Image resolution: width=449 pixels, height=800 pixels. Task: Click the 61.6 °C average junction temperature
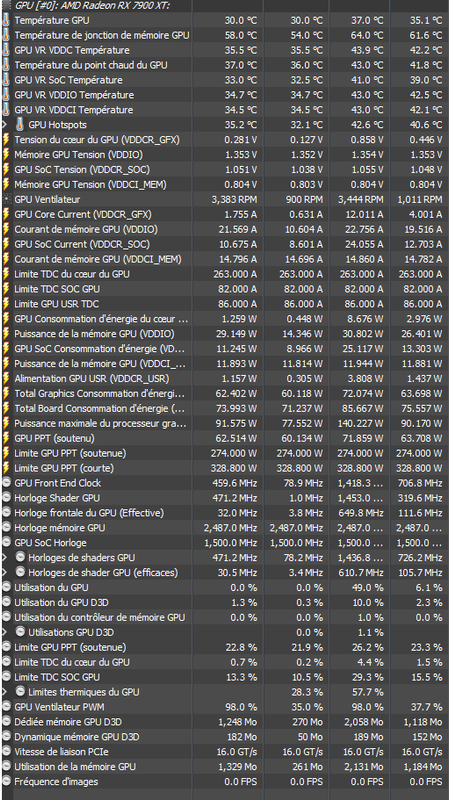point(426,35)
